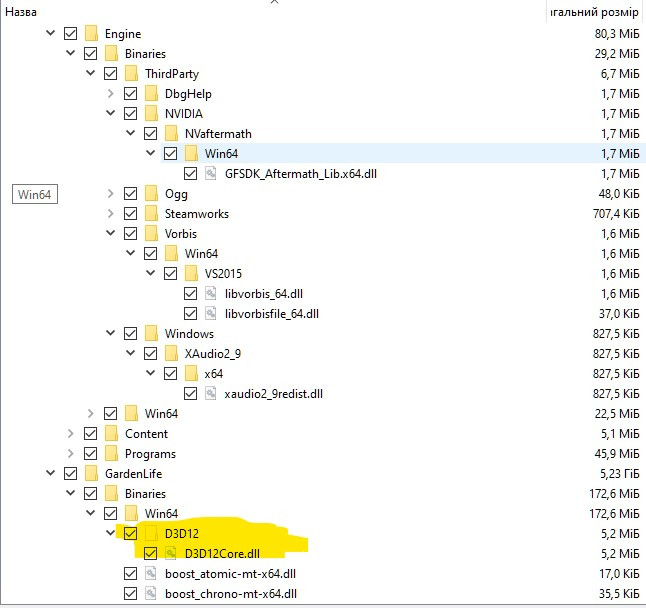
Task: Click the XAudio2_9 folder icon
Action: pyautogui.click(x=171, y=353)
